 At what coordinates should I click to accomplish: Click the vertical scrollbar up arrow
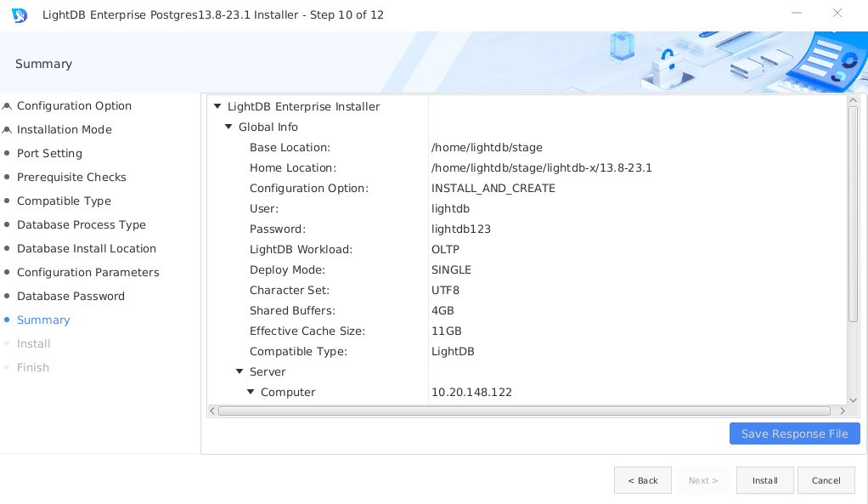pyautogui.click(x=853, y=101)
